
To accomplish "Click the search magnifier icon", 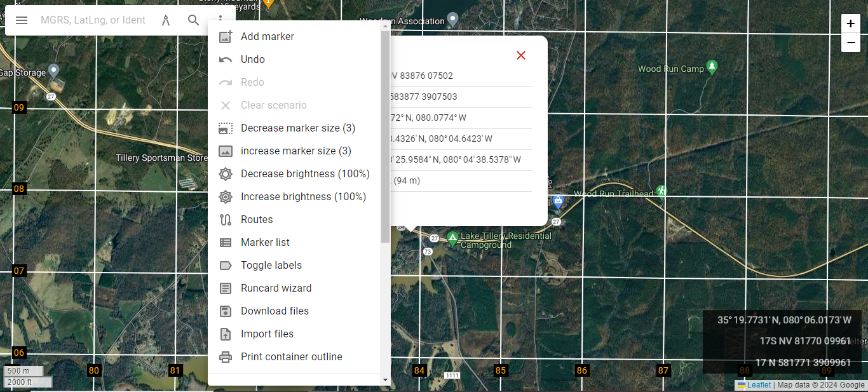I will tap(194, 20).
